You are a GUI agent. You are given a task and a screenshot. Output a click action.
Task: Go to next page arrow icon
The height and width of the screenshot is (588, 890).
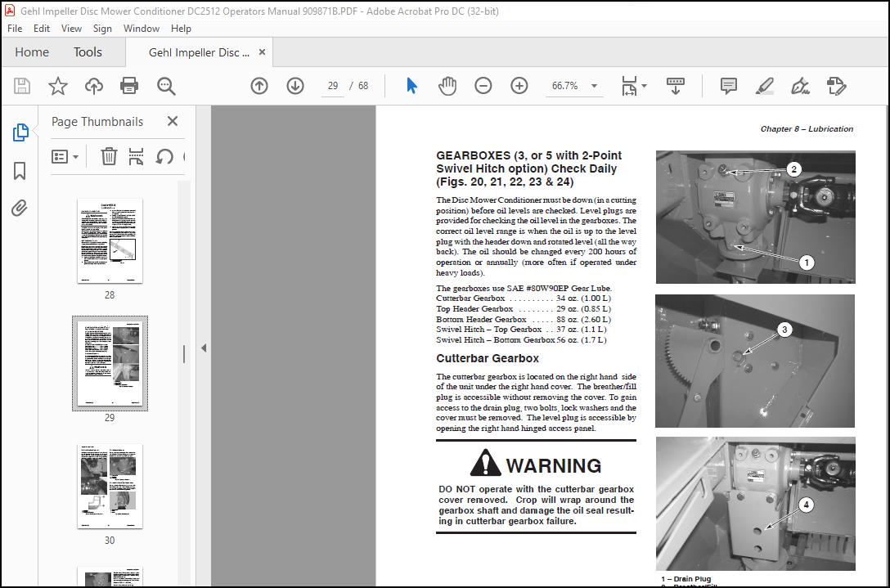pyautogui.click(x=295, y=86)
